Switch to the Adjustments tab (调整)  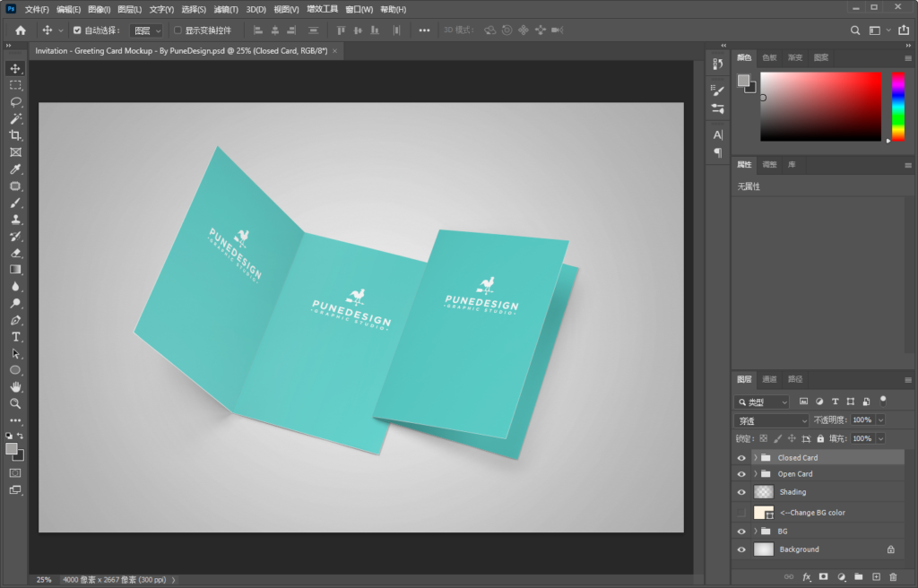coord(769,165)
